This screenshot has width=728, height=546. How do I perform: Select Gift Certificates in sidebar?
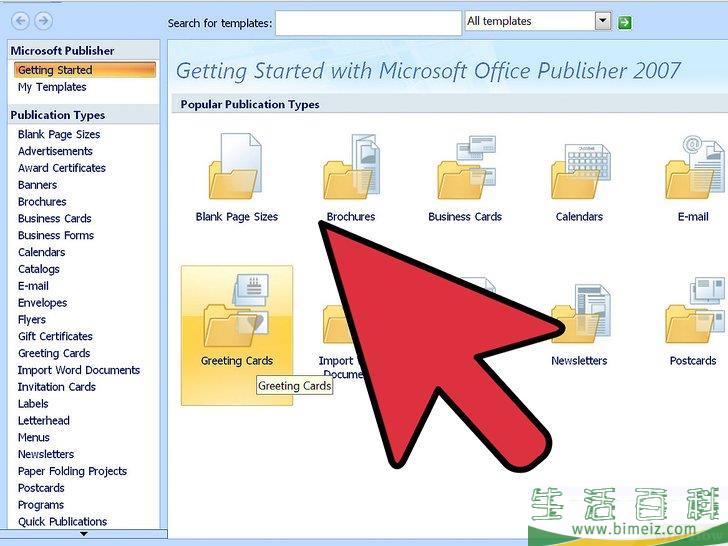pos(55,336)
